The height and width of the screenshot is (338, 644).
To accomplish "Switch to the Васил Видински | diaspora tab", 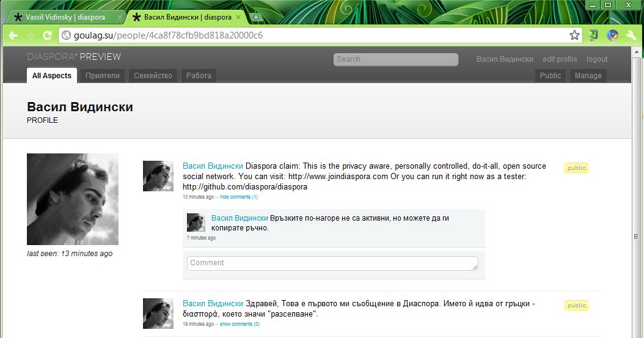I will (x=188, y=17).
